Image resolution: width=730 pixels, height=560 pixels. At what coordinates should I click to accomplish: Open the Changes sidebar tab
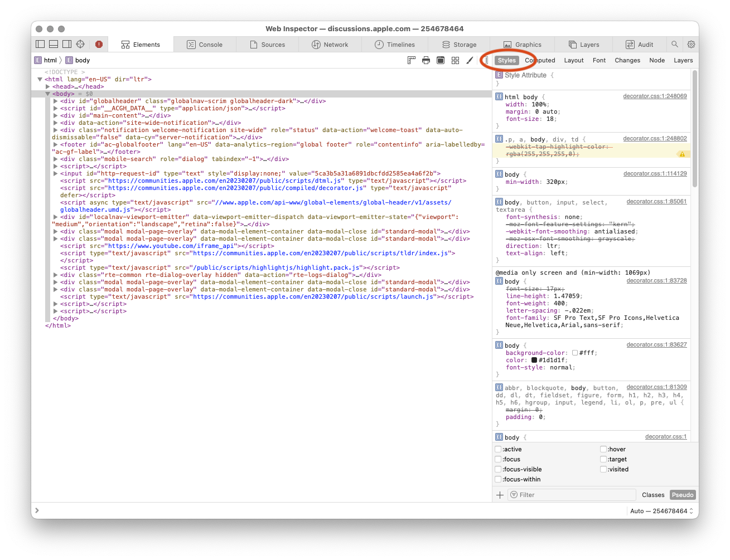tap(627, 60)
